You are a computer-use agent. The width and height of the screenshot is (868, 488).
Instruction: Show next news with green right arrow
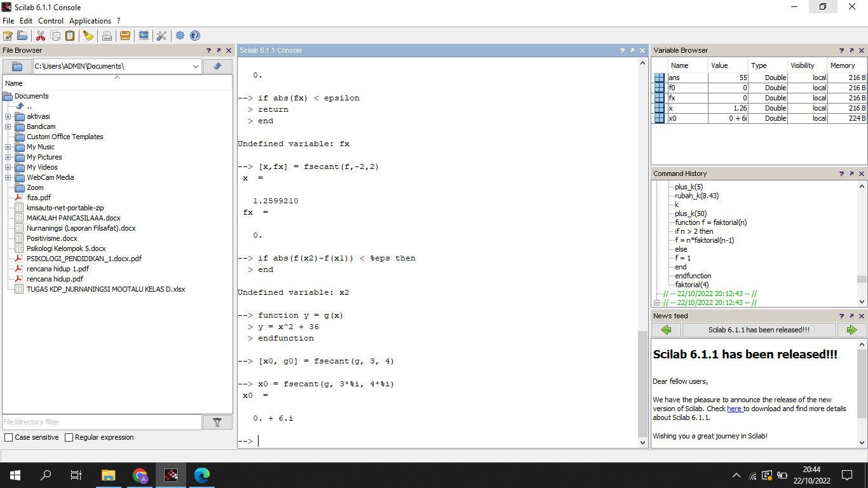[852, 330]
